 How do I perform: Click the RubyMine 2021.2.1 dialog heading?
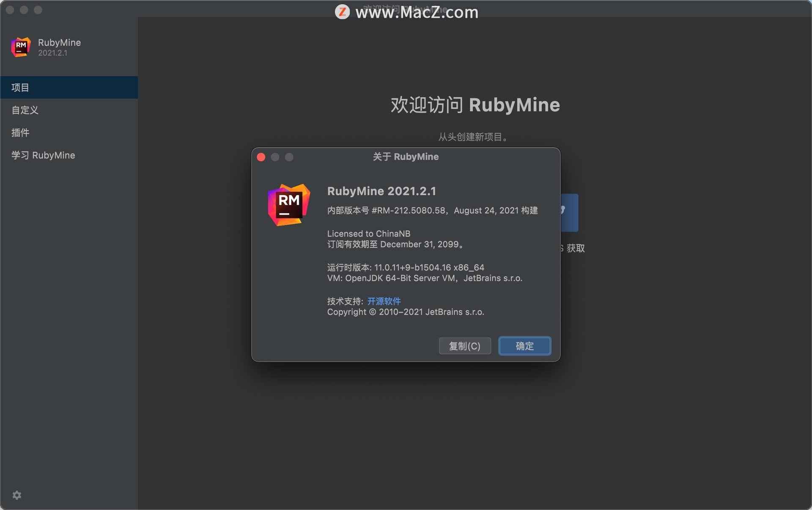(381, 191)
